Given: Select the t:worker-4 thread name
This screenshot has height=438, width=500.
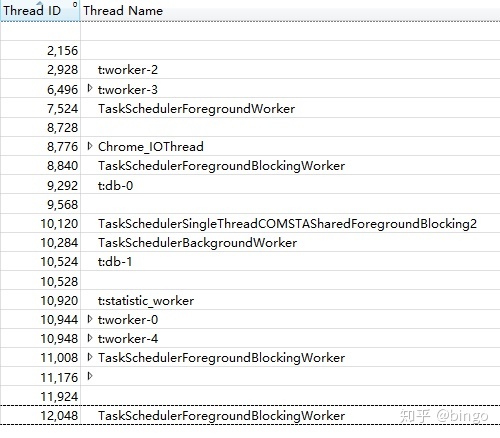Looking at the screenshot, I should pyautogui.click(x=128, y=339).
